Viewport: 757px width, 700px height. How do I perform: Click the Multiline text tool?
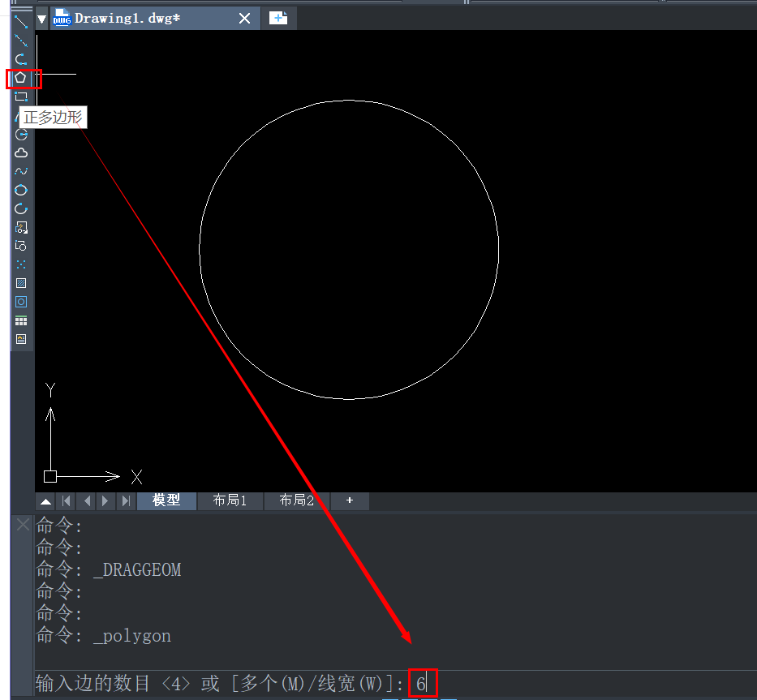(21, 339)
